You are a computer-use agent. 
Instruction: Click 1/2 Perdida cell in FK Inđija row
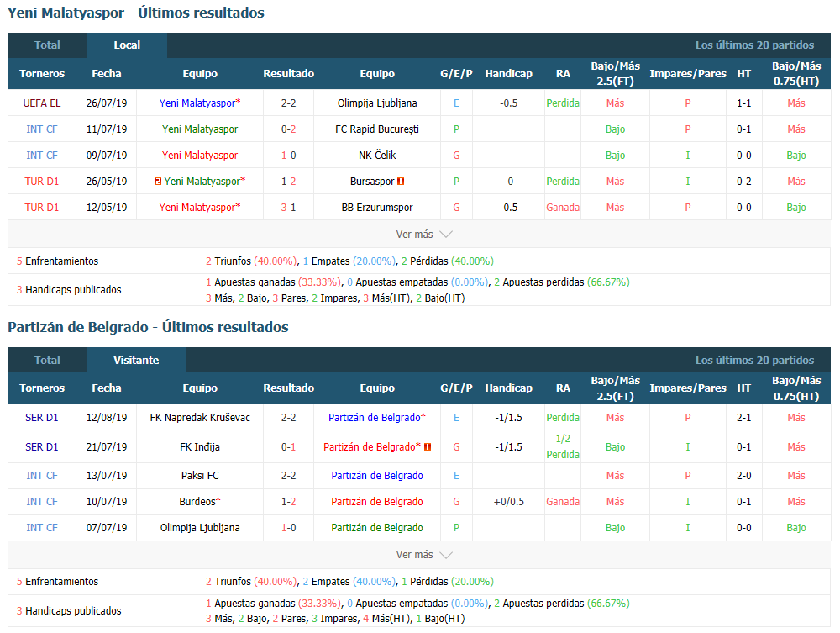[x=563, y=446]
